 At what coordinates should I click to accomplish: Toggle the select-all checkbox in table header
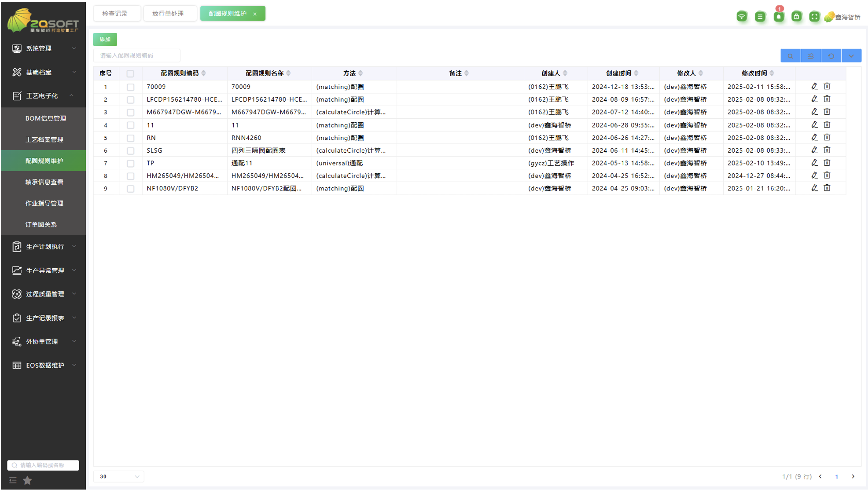(130, 74)
